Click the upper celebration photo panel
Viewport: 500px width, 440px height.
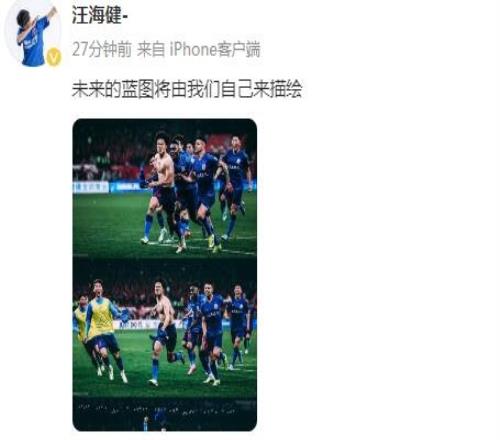[165, 188]
